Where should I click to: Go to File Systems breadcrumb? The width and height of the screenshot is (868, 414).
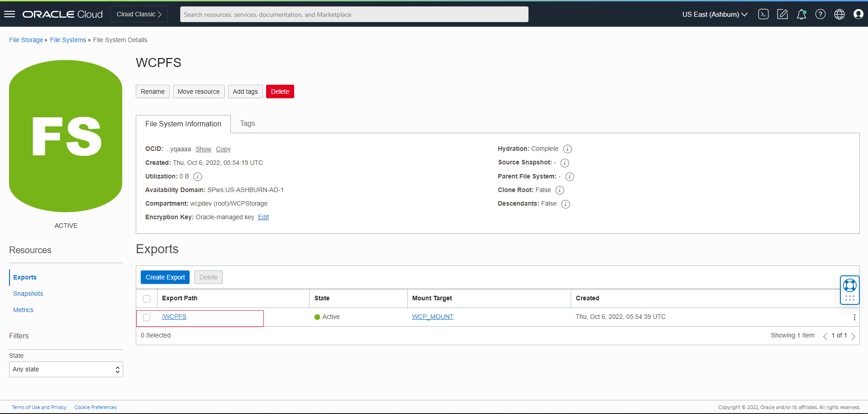[68, 40]
